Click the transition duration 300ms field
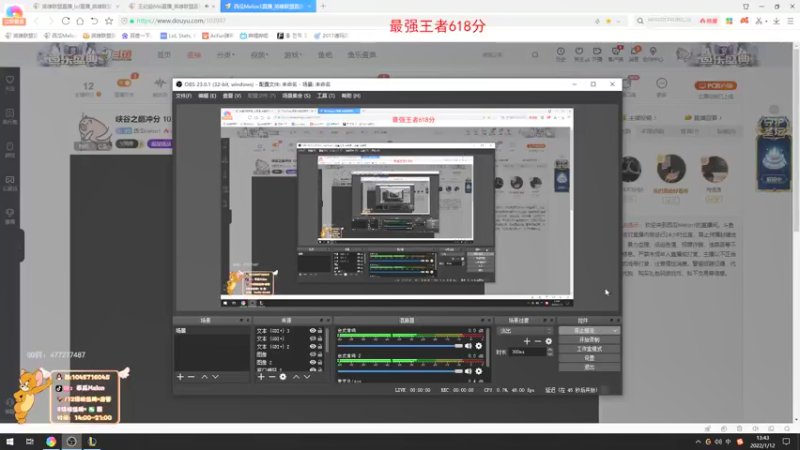 (528, 352)
